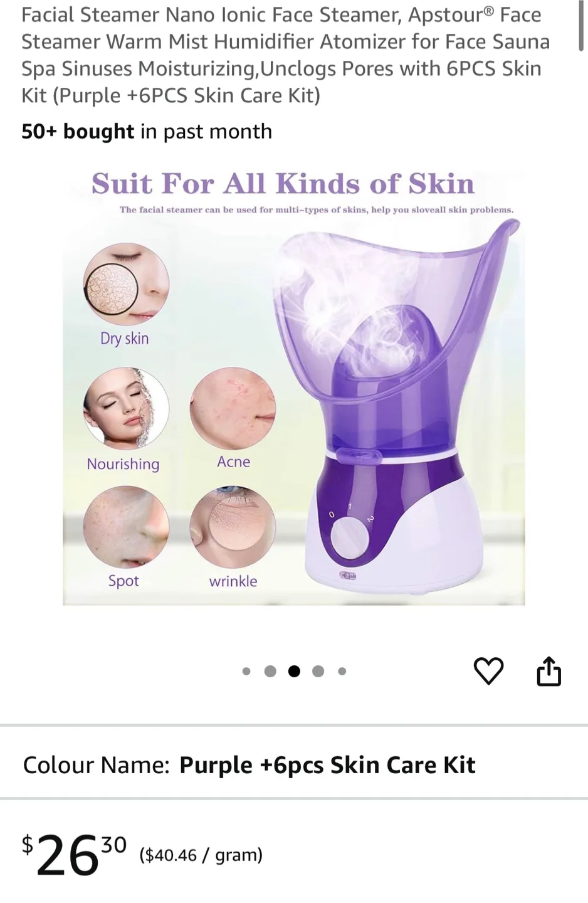Image resolution: width=588 pixels, height=903 pixels.
Task: Click the $40.46 / gram unit price
Action: point(201,855)
